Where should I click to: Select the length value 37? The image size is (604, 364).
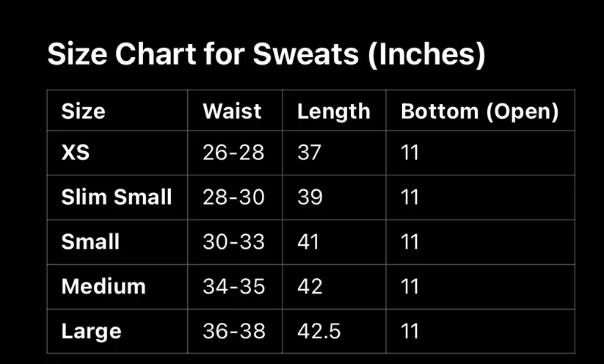click(x=310, y=153)
